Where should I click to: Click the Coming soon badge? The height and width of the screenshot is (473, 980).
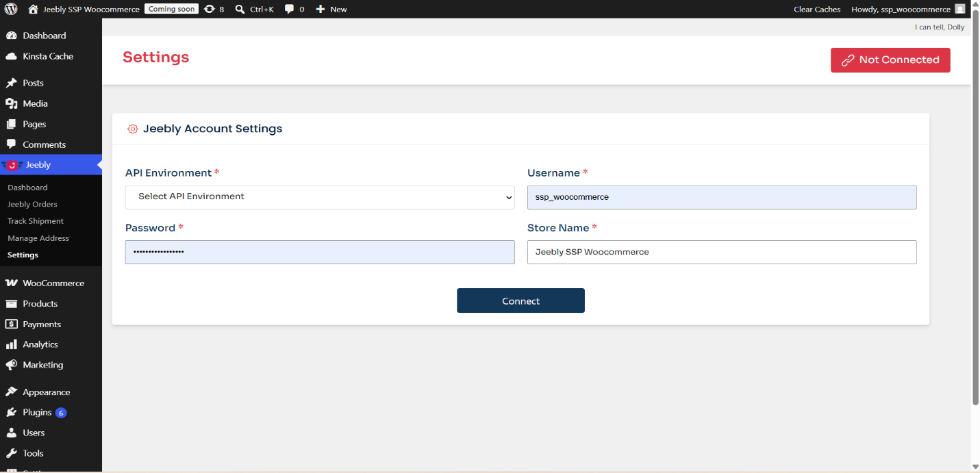(171, 9)
